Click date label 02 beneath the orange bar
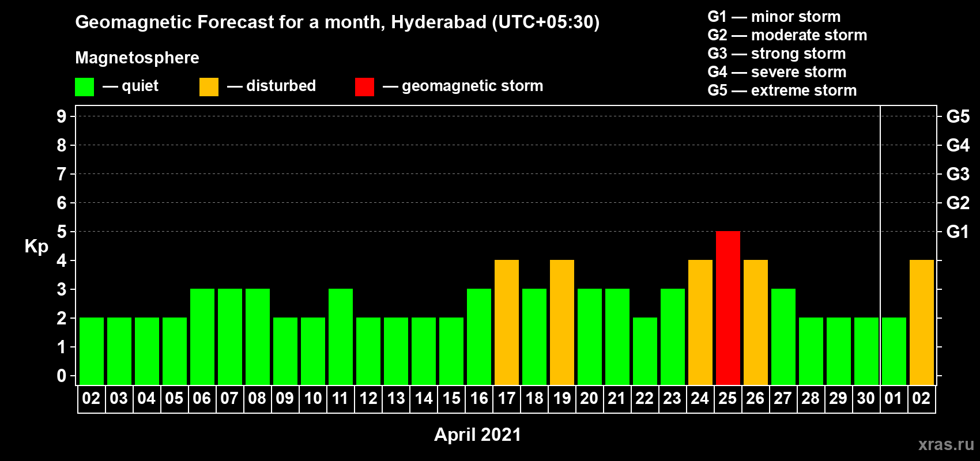980x461 pixels. coord(921,398)
